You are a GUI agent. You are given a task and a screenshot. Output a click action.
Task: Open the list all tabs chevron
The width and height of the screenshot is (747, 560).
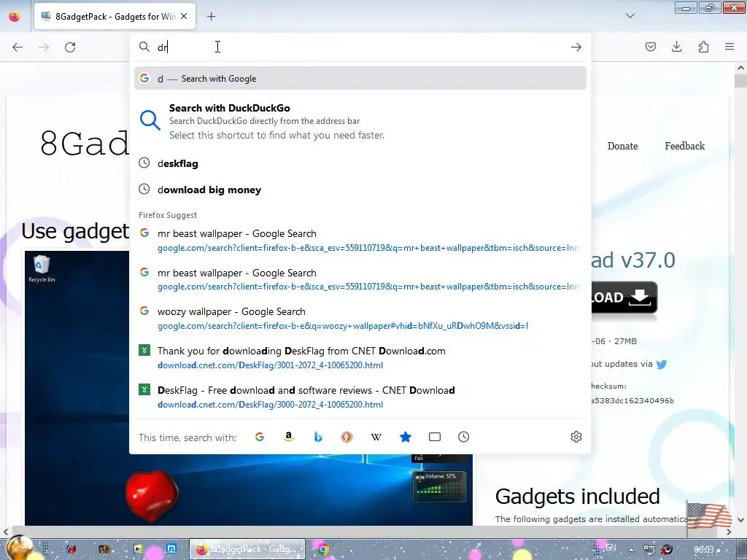[x=630, y=16]
